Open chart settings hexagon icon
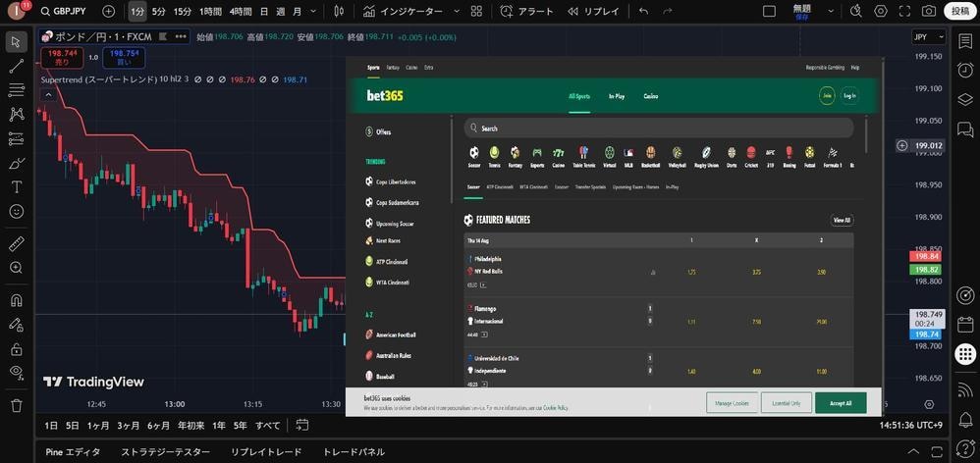The image size is (980, 463). (881, 11)
